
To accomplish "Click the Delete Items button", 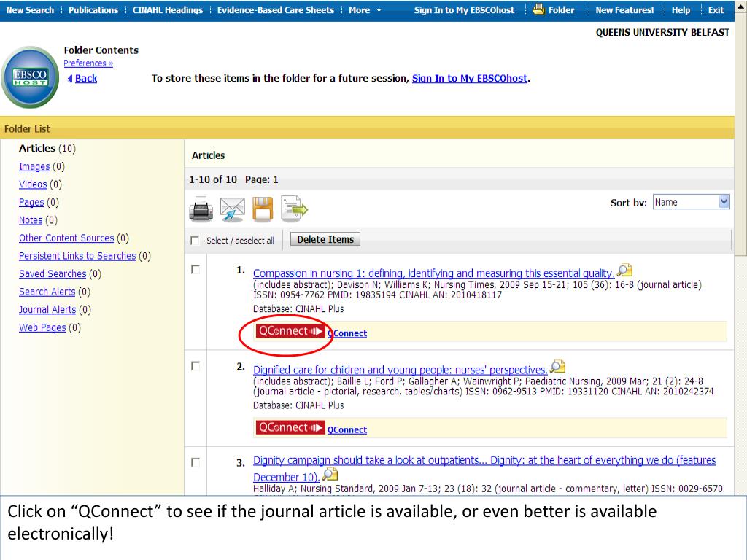I will [x=325, y=239].
